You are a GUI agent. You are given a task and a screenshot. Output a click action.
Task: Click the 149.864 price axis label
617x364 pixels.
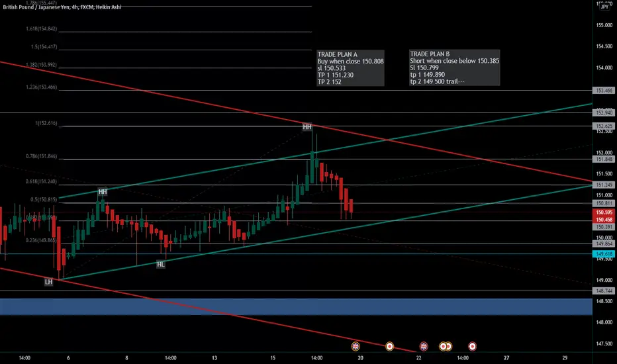(604, 244)
